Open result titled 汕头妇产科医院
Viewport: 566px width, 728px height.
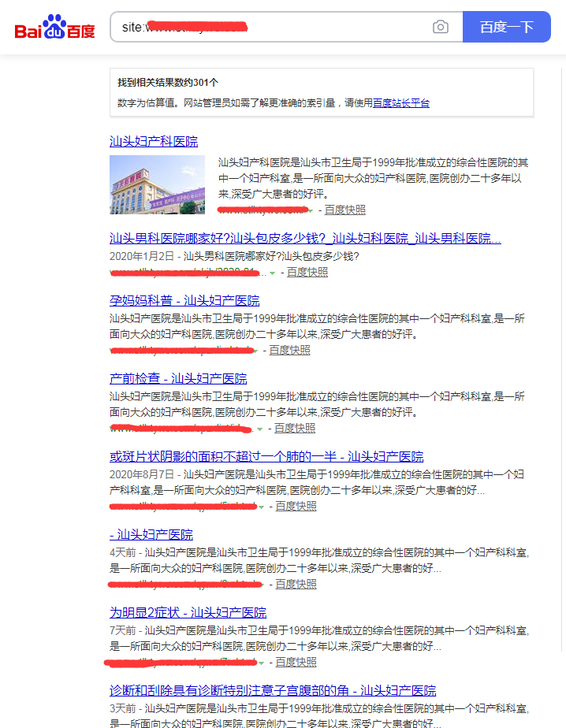pos(154,142)
